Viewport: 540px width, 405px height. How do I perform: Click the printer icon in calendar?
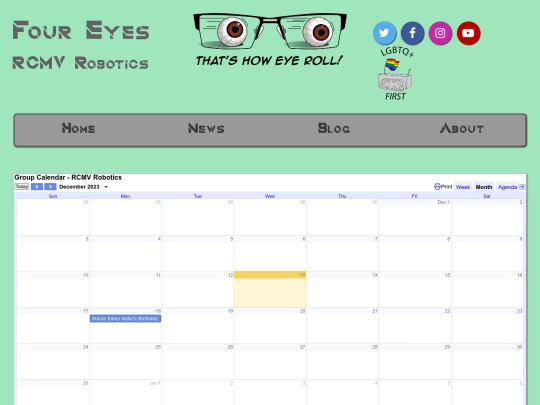pyautogui.click(x=437, y=187)
